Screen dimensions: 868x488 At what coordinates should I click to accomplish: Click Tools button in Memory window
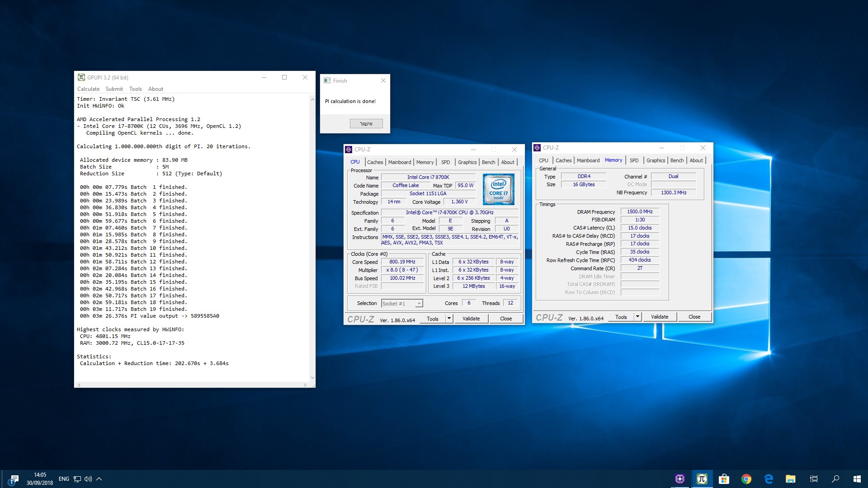pyautogui.click(x=621, y=317)
